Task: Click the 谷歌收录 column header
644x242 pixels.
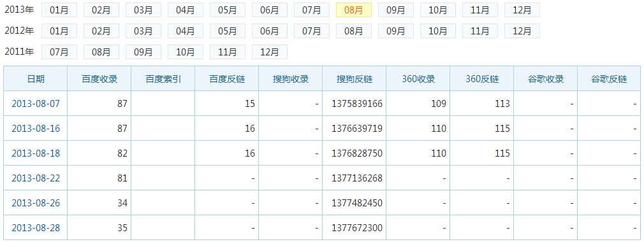Action: tap(545, 79)
